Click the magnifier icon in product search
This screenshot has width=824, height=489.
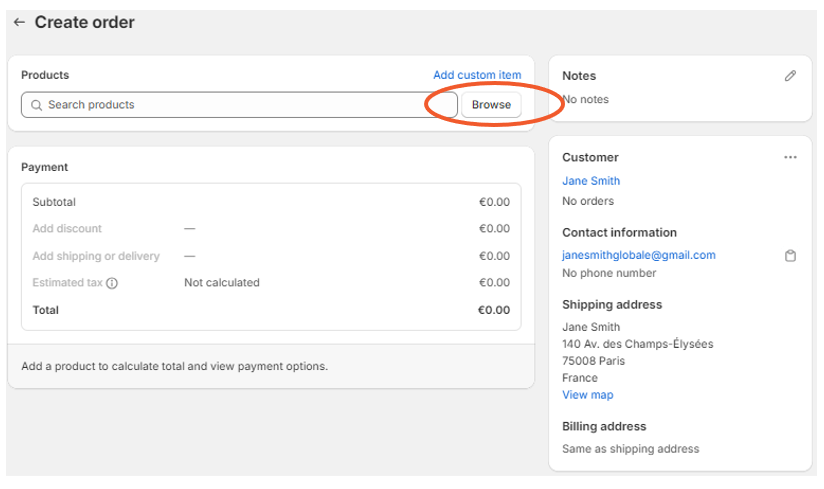(37, 105)
